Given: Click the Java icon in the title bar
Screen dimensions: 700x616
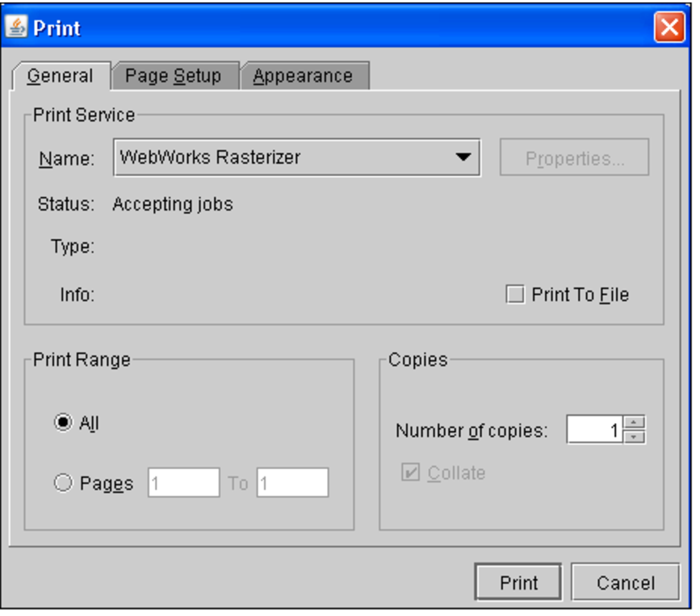Looking at the screenshot, I should (x=17, y=28).
